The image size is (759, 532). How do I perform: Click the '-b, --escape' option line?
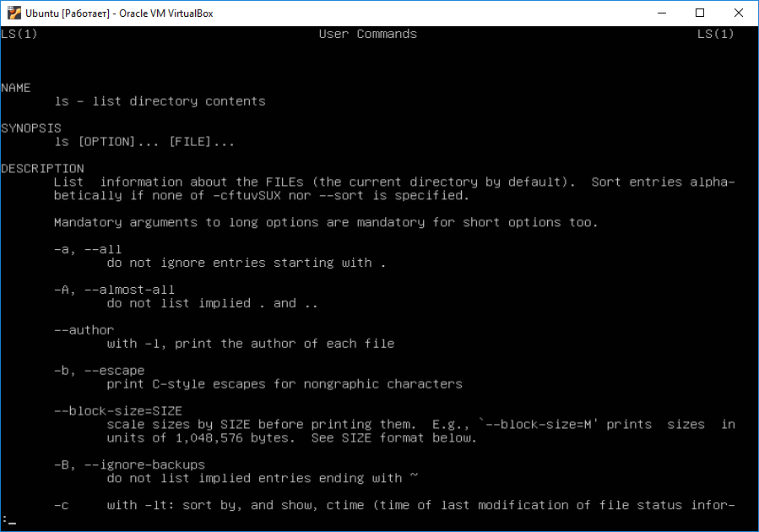pyautogui.click(x=100, y=371)
